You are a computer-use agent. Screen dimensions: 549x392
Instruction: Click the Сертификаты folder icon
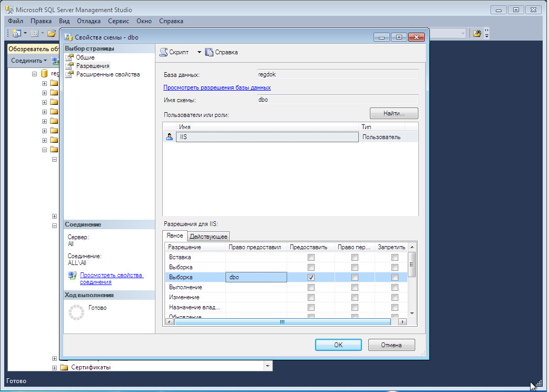64,367
